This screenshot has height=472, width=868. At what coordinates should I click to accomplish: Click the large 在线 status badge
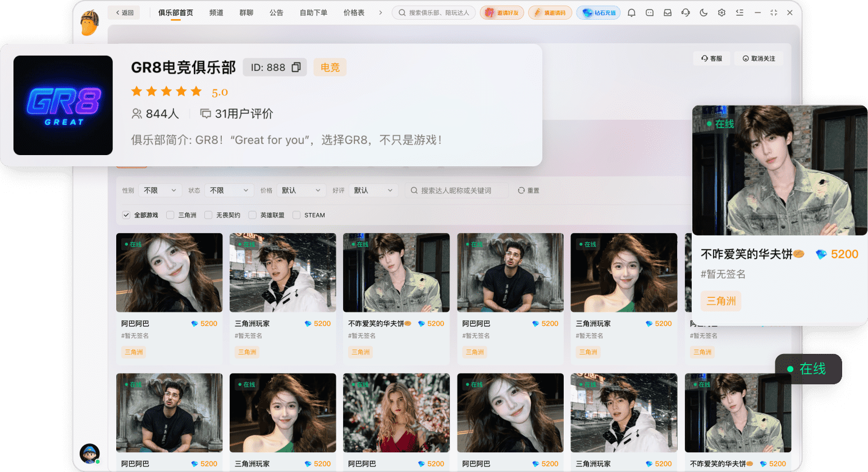tap(808, 369)
